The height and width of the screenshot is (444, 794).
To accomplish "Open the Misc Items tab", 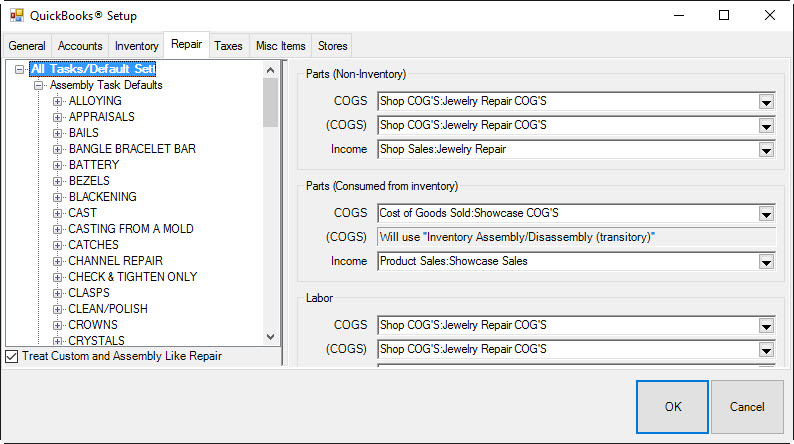I will (x=281, y=46).
